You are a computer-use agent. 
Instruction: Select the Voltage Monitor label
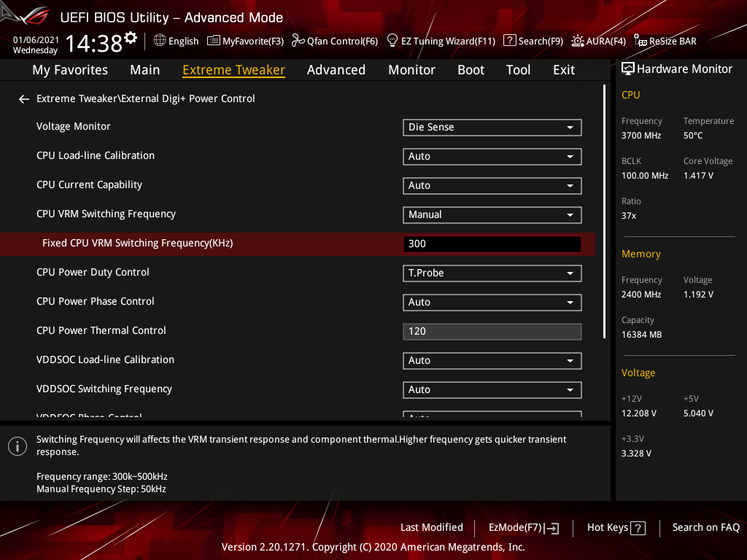(74, 126)
